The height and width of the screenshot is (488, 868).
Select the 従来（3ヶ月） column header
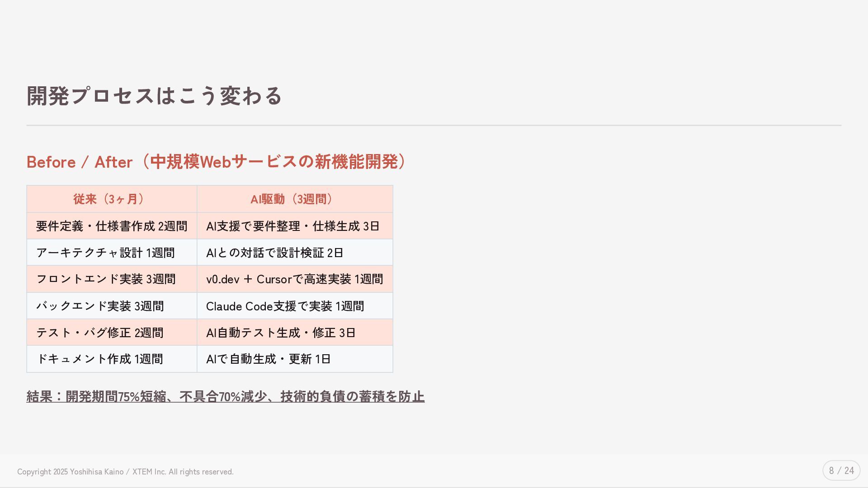pos(111,199)
